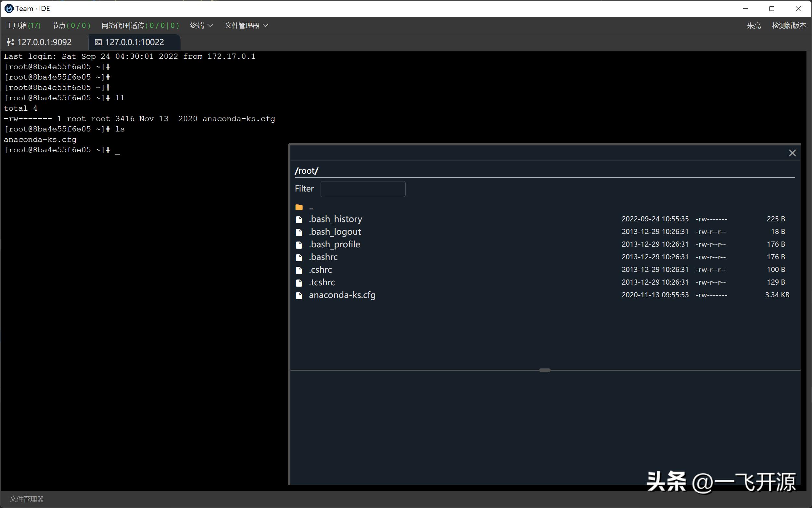Expand the 终端 dropdown menu

pyautogui.click(x=201, y=26)
